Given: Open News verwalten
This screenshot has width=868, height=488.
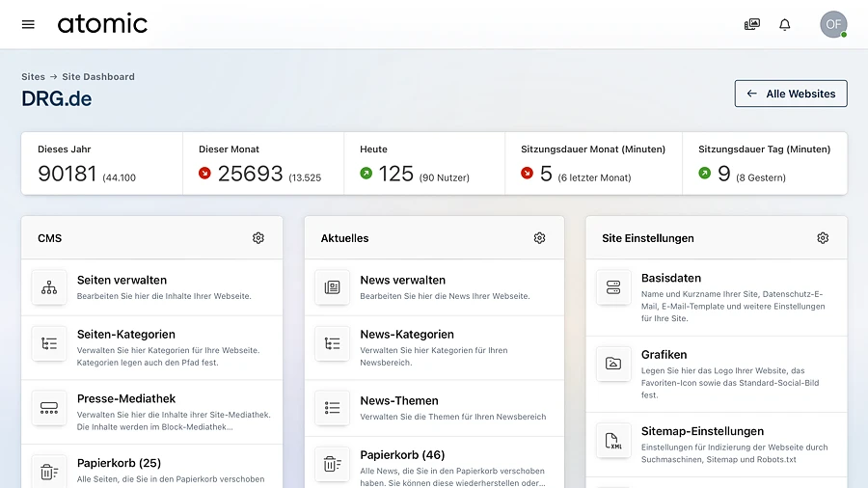Looking at the screenshot, I should pos(402,281).
